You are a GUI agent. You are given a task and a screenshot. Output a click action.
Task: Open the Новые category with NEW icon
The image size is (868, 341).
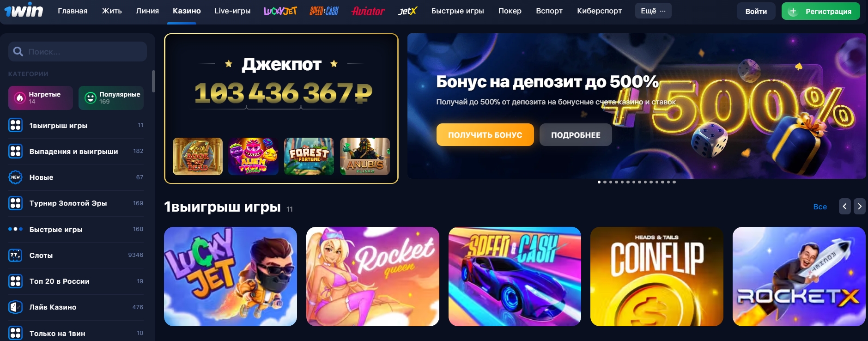[76, 177]
